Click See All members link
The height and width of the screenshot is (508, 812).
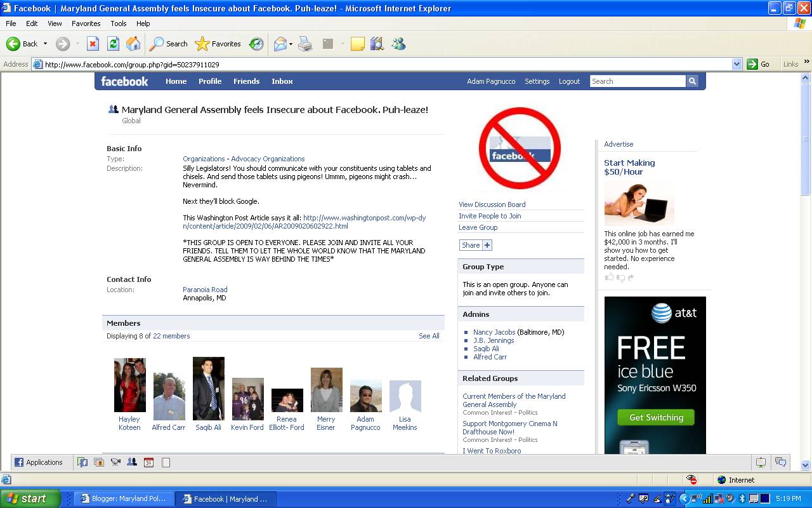[x=429, y=336]
